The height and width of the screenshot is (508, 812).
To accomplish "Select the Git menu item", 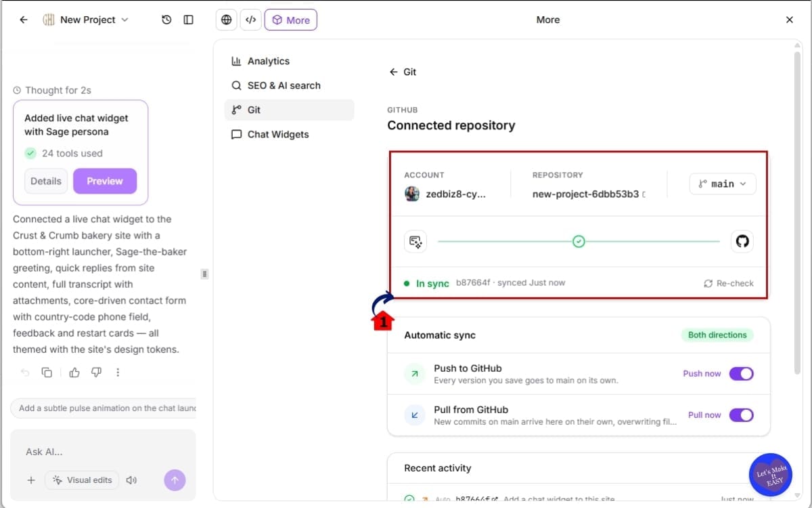I will [x=289, y=110].
